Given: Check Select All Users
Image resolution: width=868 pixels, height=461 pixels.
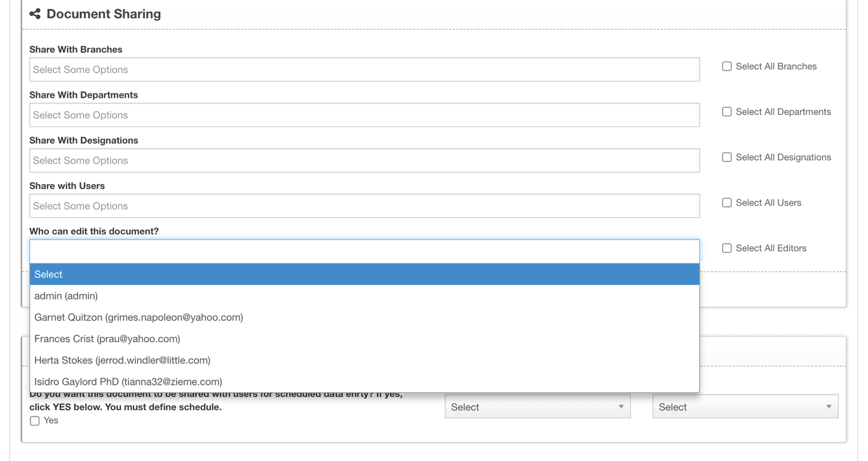Looking at the screenshot, I should [x=727, y=203].
